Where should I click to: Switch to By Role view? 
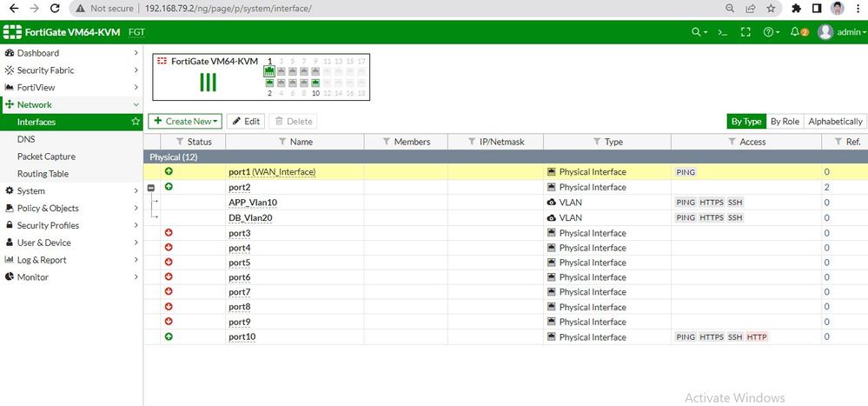click(785, 122)
